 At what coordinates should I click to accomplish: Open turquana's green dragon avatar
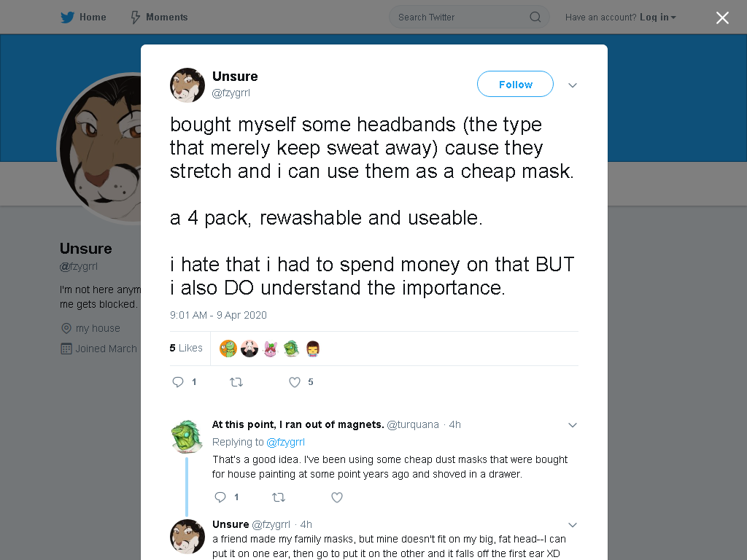point(187,436)
